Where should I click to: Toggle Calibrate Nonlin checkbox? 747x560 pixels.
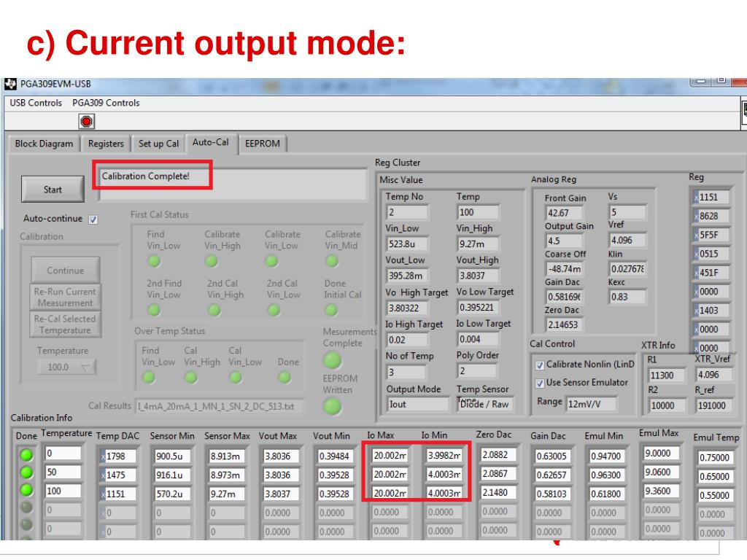pos(540,365)
